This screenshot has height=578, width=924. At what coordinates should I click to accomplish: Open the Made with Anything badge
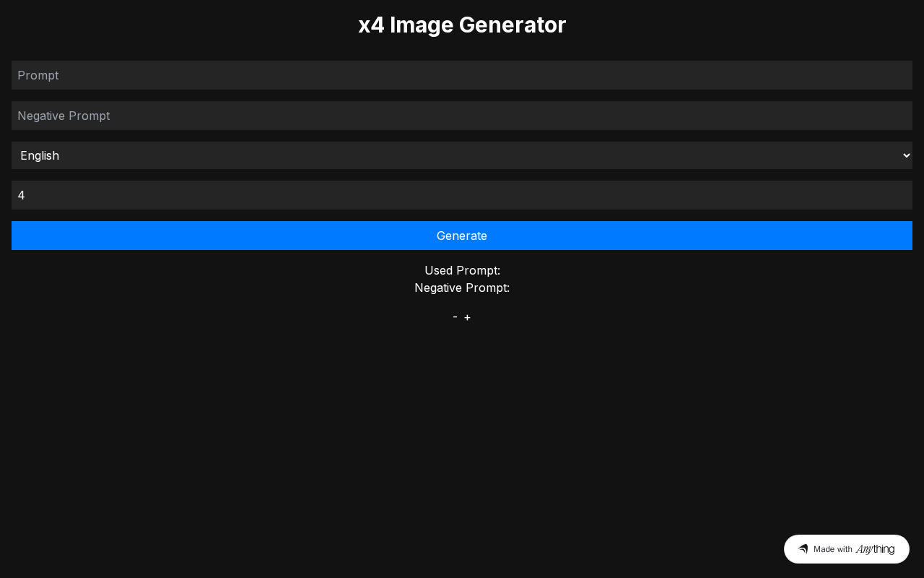click(x=847, y=549)
